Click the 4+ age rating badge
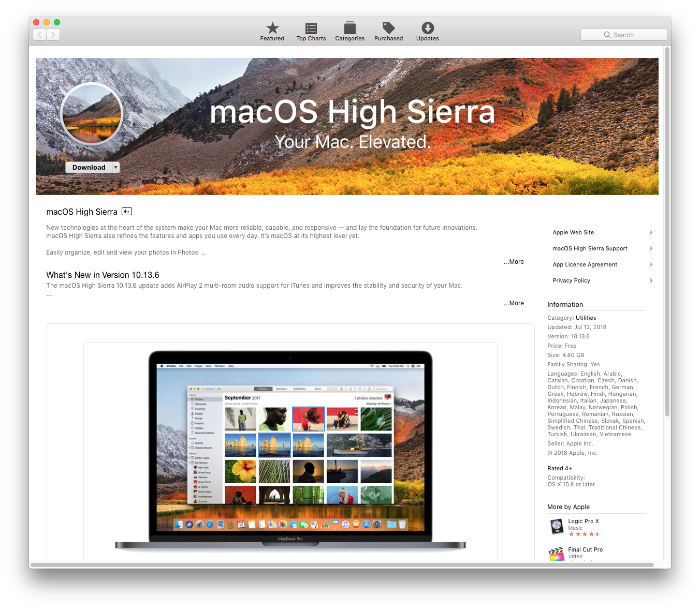This screenshot has width=700, height=610. coord(127,212)
